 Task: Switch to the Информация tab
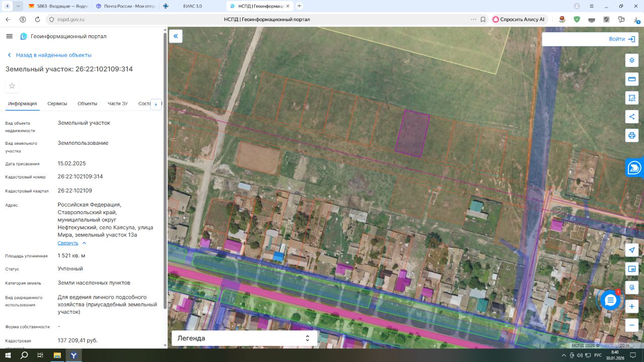23,104
